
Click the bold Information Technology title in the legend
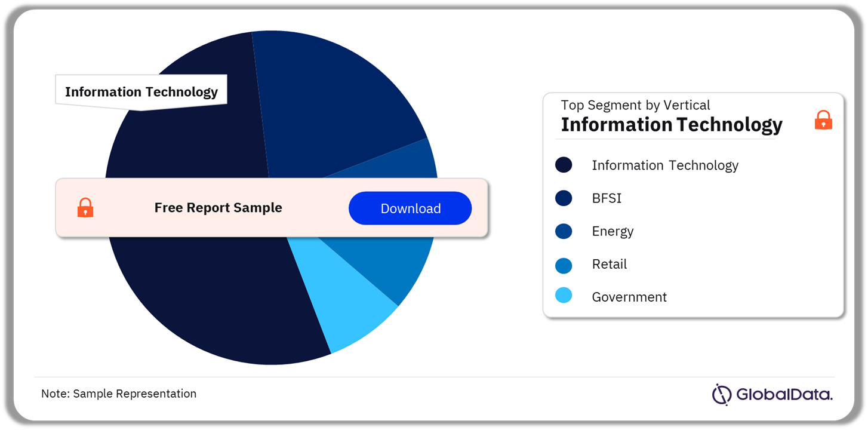[x=672, y=124]
